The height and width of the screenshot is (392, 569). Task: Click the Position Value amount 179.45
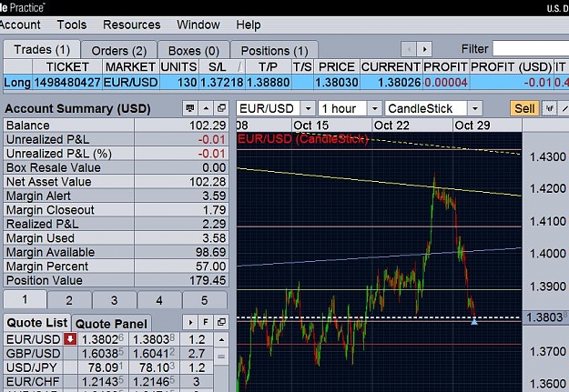(208, 280)
